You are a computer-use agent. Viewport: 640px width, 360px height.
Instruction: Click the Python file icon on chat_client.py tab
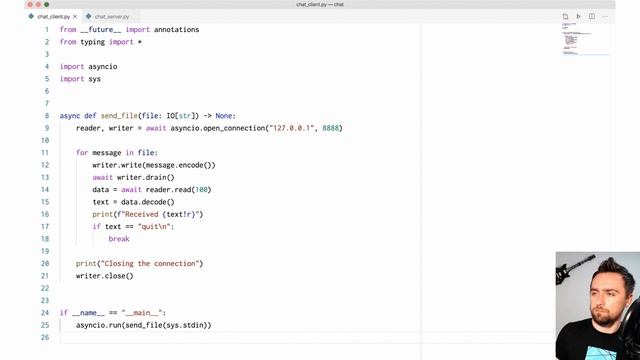click(31, 16)
